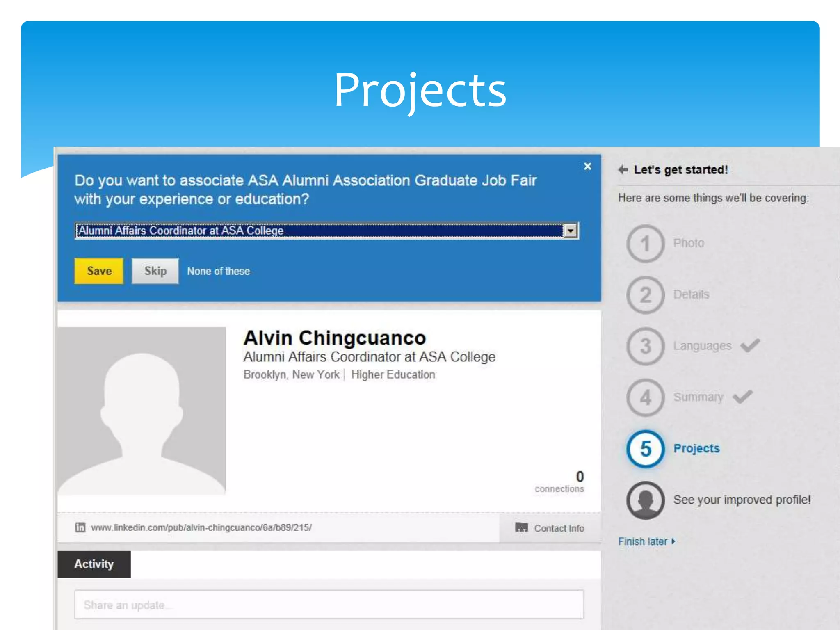Click the public profile URL link
Screen dimensions: 840x630
click(201, 527)
